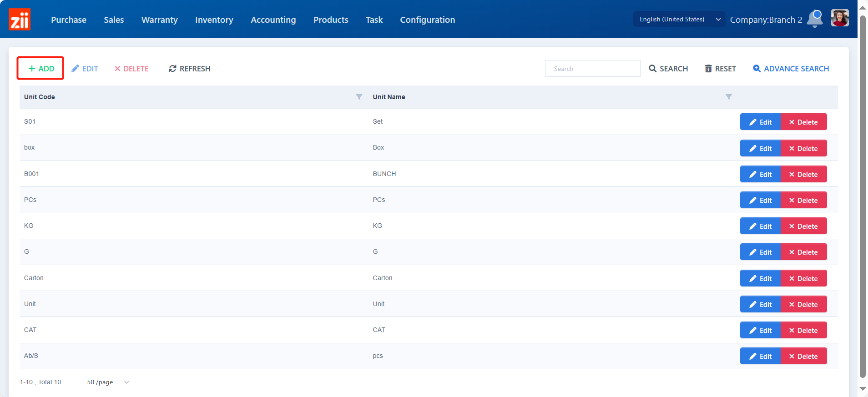The width and height of the screenshot is (868, 397).
Task: Edit the BUNCH unit row
Action: tap(760, 174)
